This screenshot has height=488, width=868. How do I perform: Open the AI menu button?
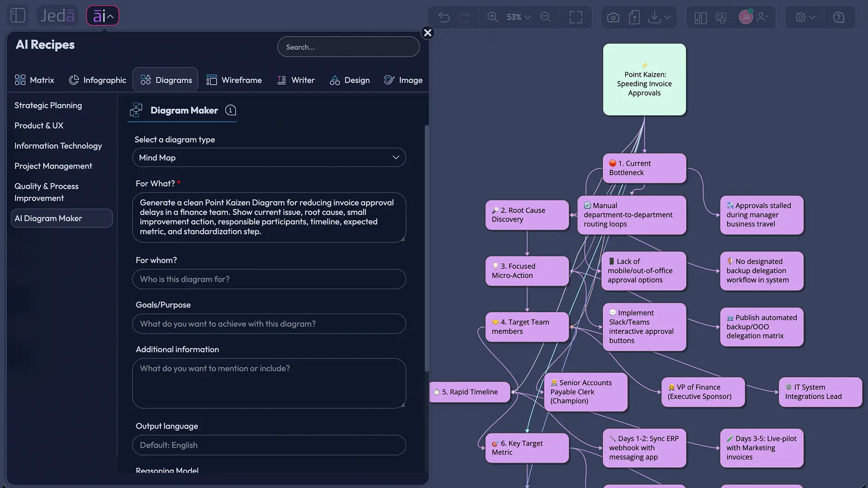click(x=103, y=16)
